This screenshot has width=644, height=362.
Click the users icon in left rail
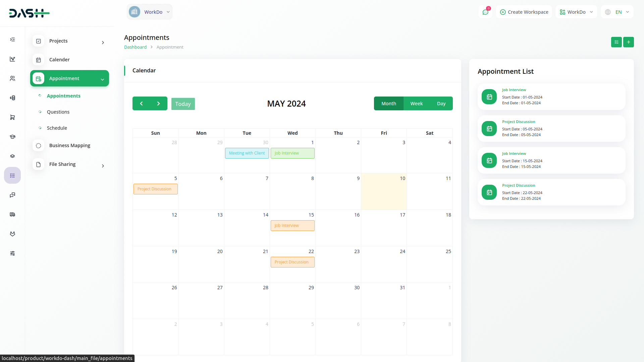(x=12, y=78)
